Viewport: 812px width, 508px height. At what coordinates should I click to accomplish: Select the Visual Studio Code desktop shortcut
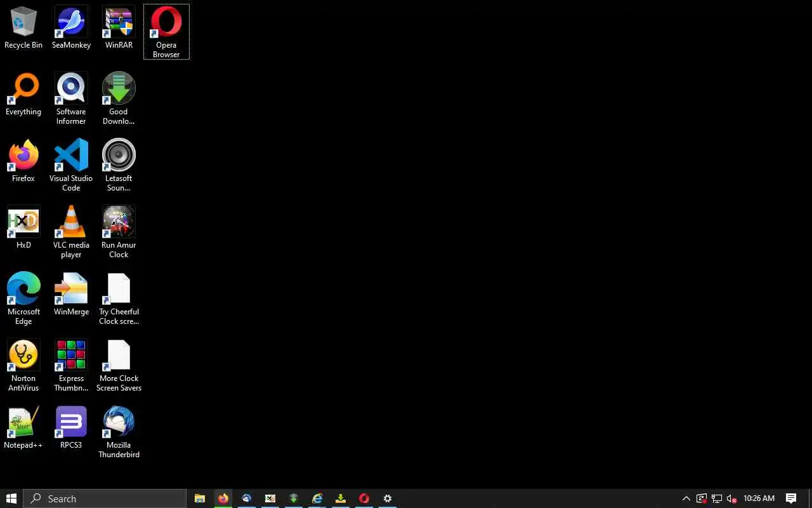click(x=71, y=166)
